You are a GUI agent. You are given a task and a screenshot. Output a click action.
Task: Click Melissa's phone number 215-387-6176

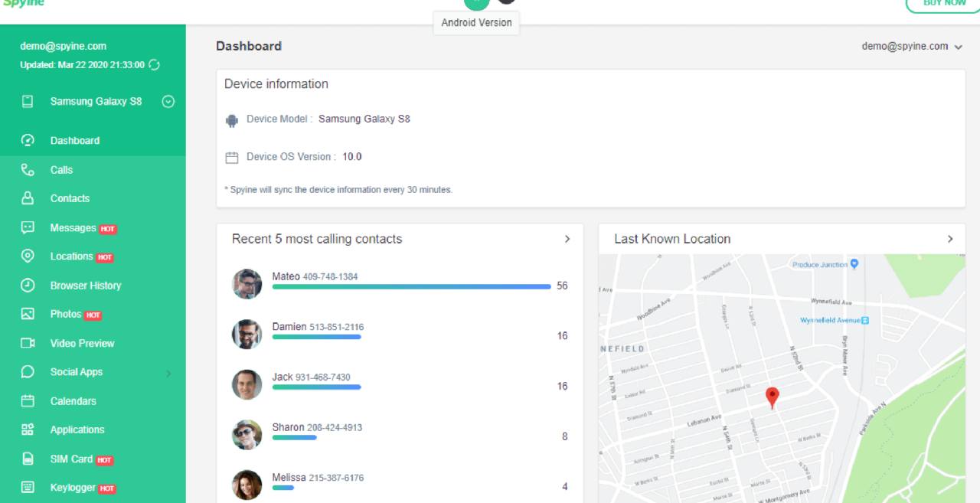pyautogui.click(x=336, y=478)
